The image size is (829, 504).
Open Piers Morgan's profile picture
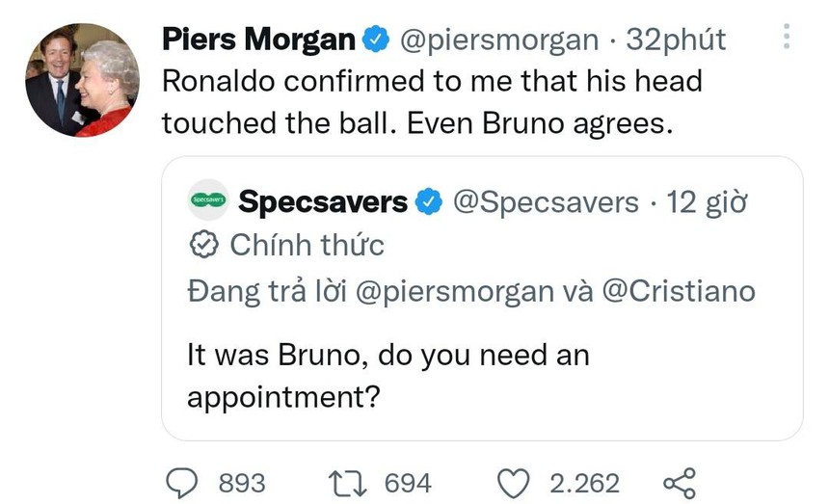[82, 81]
